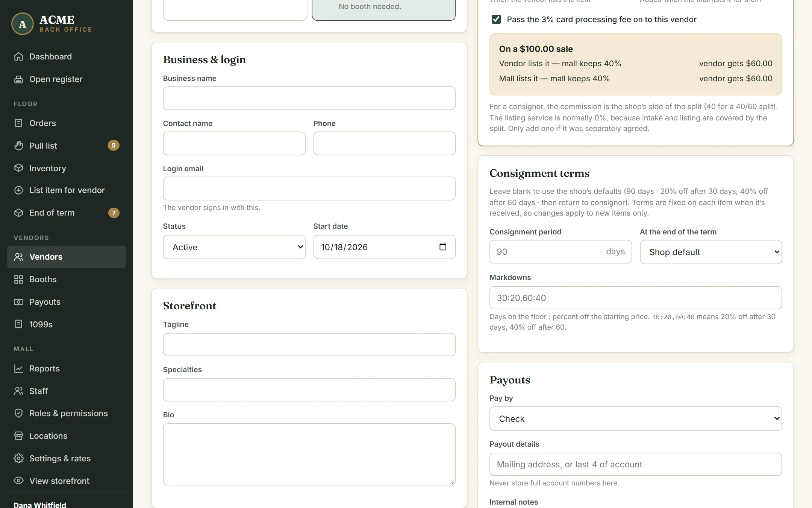The height and width of the screenshot is (508, 812).
Task: Click the Business name input field
Action: [309, 98]
